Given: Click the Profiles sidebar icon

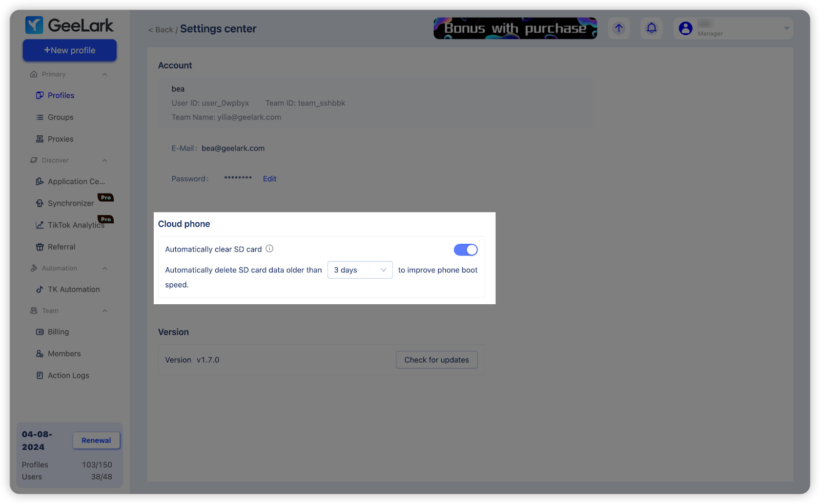Looking at the screenshot, I should tap(39, 95).
